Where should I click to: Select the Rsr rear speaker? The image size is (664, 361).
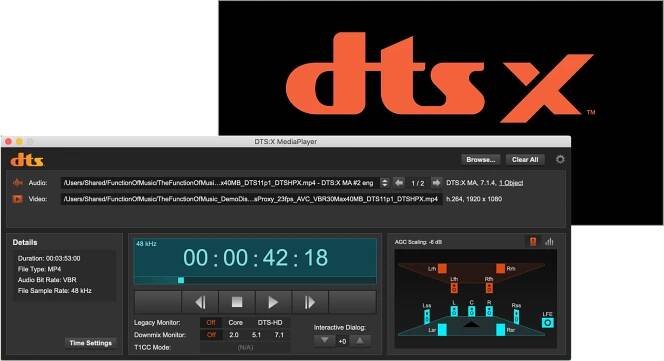(x=500, y=329)
